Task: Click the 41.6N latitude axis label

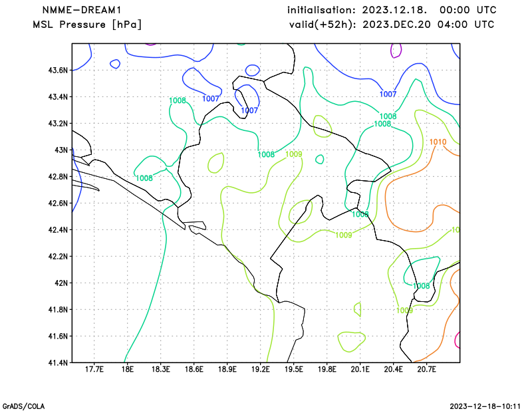Action: [x=58, y=337]
